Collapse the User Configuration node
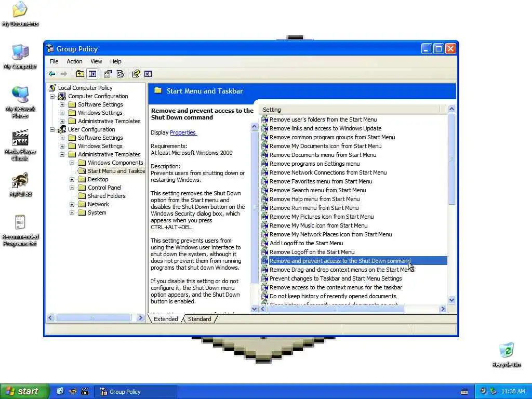This screenshot has width=532, height=399. [52, 129]
